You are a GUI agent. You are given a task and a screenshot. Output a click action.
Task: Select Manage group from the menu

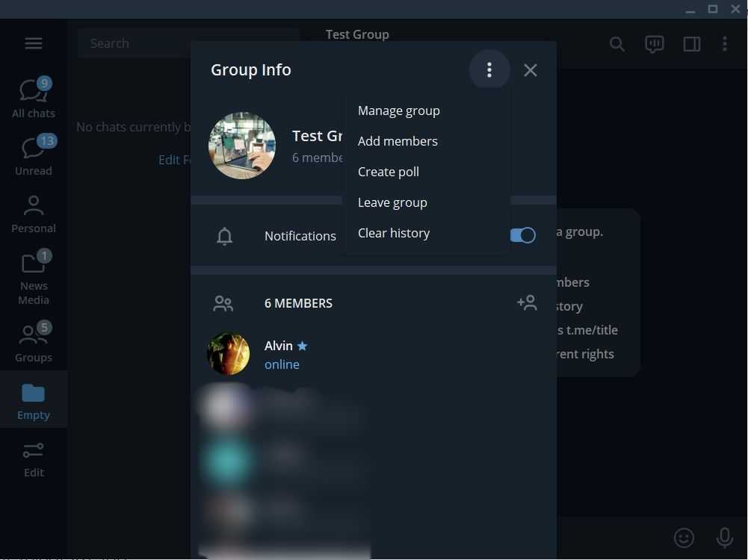pyautogui.click(x=398, y=111)
